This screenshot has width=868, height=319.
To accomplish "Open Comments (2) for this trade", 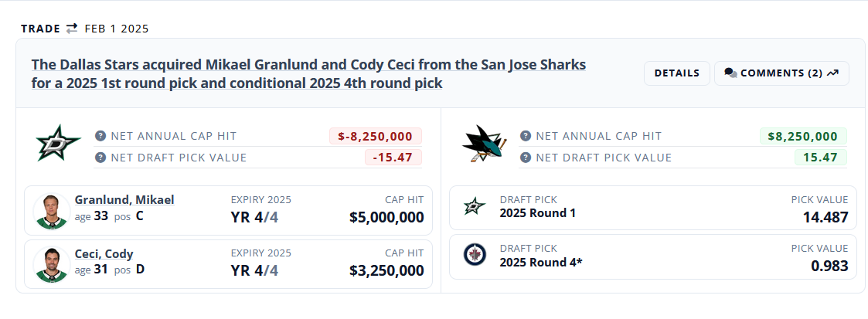I will click(781, 73).
